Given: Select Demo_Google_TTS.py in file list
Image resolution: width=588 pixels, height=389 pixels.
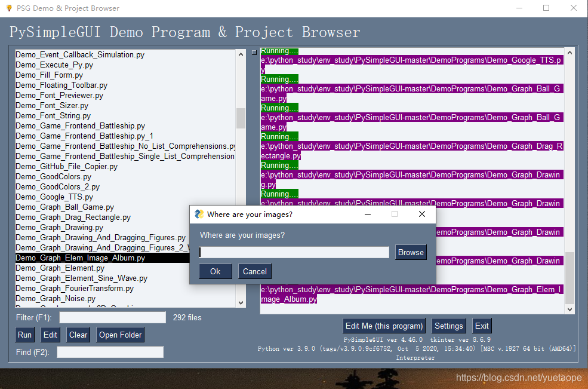Looking at the screenshot, I should (x=125, y=197).
